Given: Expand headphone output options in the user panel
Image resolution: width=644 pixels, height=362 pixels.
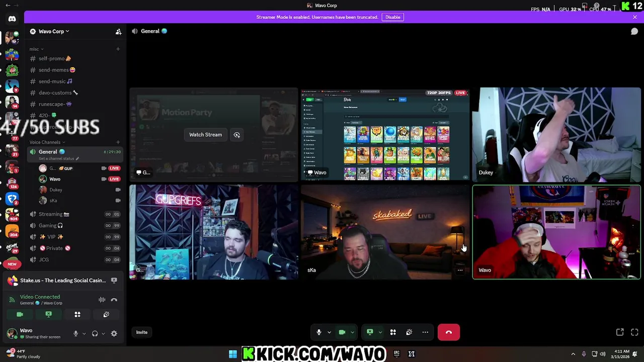Looking at the screenshot, I should [103, 333].
